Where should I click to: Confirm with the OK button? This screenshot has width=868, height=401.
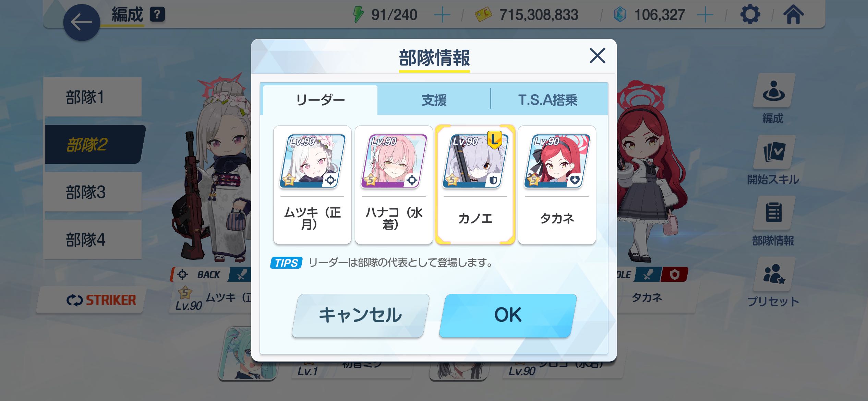(x=508, y=315)
